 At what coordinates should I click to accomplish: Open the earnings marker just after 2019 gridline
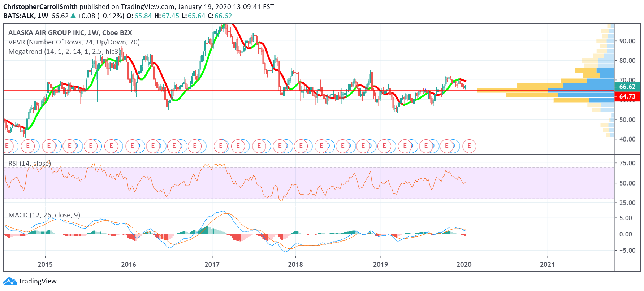click(x=384, y=146)
